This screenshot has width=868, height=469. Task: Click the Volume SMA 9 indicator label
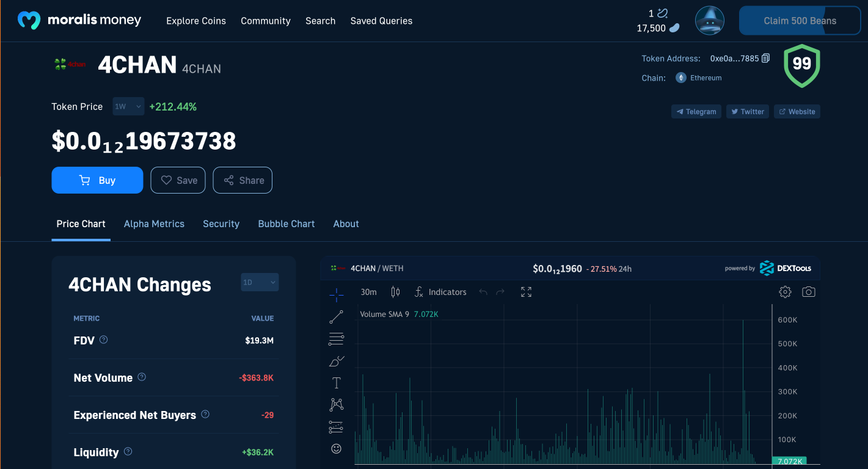coord(384,314)
